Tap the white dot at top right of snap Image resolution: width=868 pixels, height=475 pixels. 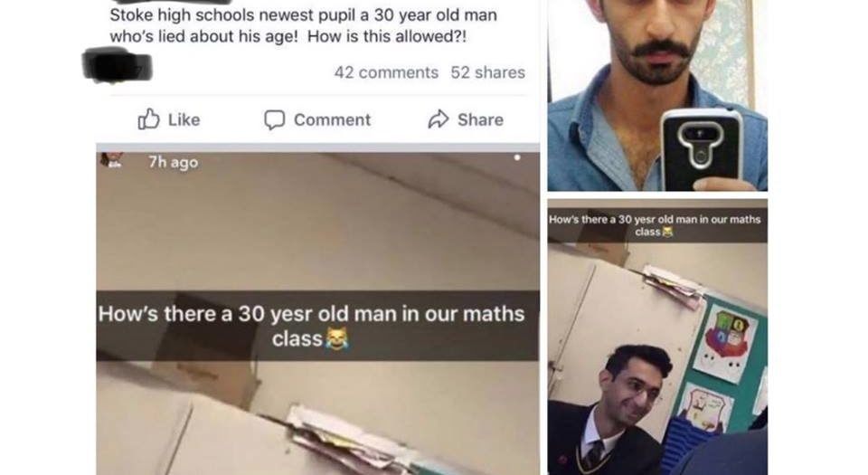517,157
